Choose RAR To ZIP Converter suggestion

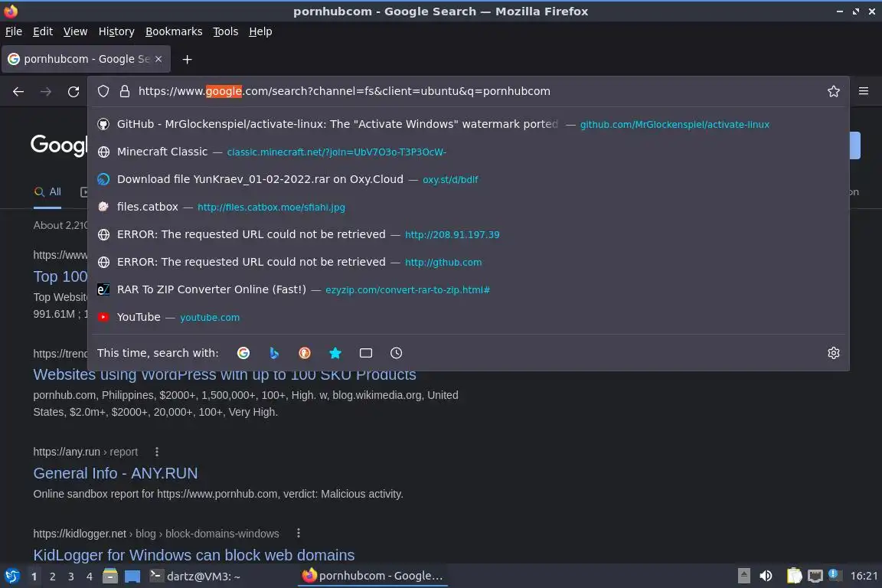[x=468, y=289]
